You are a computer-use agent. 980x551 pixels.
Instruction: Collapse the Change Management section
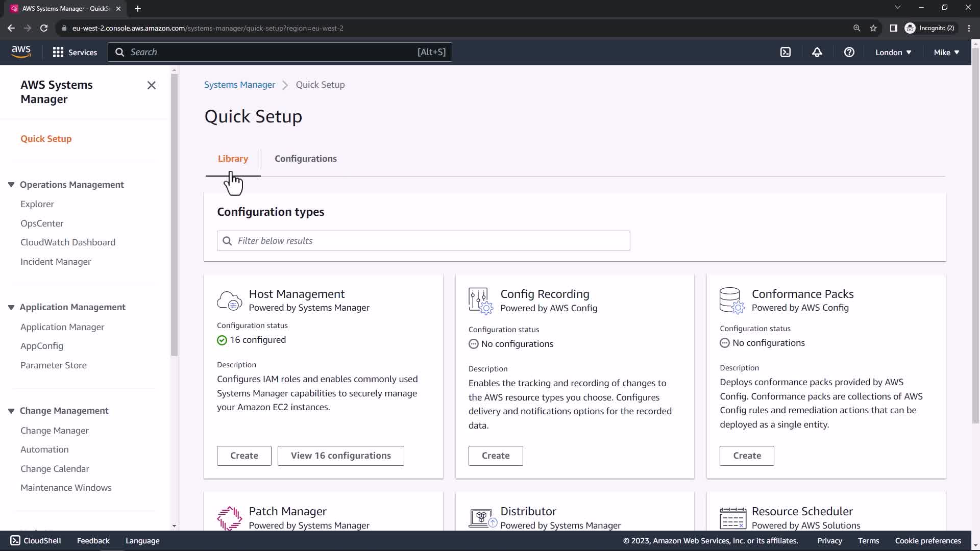point(11,411)
